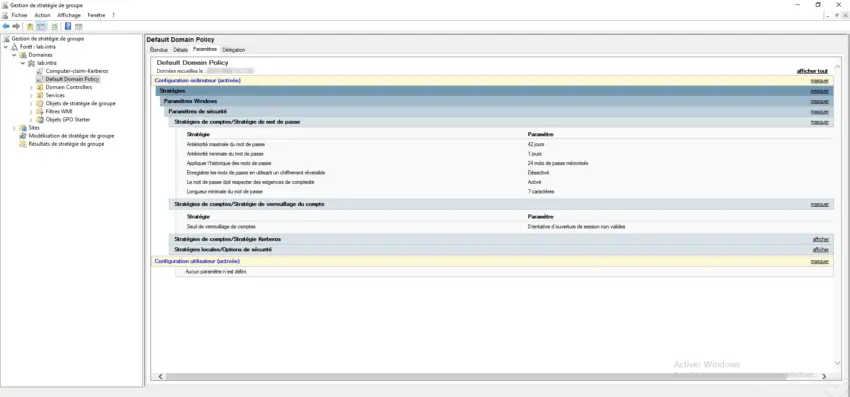850x397 pixels.
Task: Click the Back arrow toolbar icon
Action: click(x=6, y=26)
